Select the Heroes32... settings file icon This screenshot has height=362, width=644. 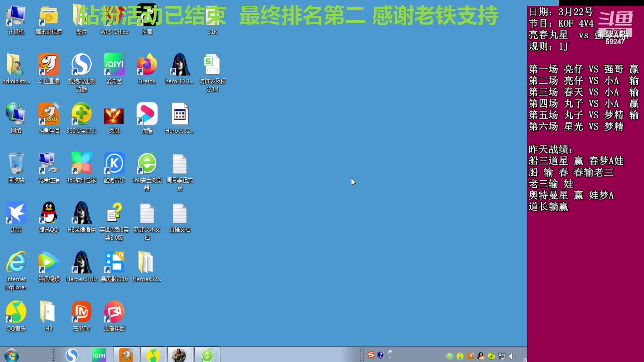pos(179,118)
